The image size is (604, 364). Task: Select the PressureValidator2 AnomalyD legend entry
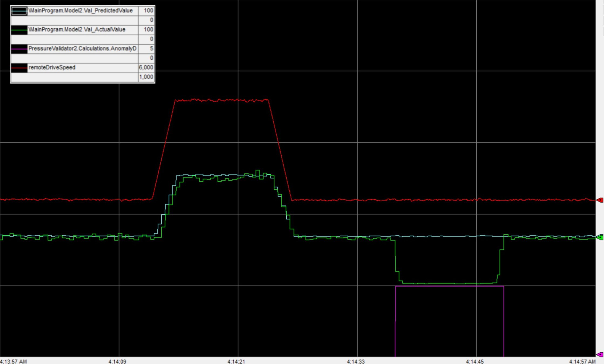[x=82, y=49]
